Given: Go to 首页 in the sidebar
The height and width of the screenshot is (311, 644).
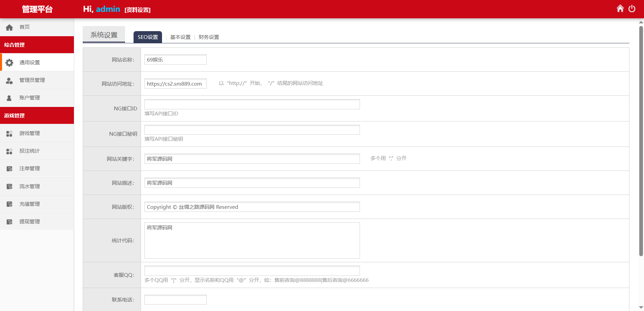Looking at the screenshot, I should click(x=24, y=27).
